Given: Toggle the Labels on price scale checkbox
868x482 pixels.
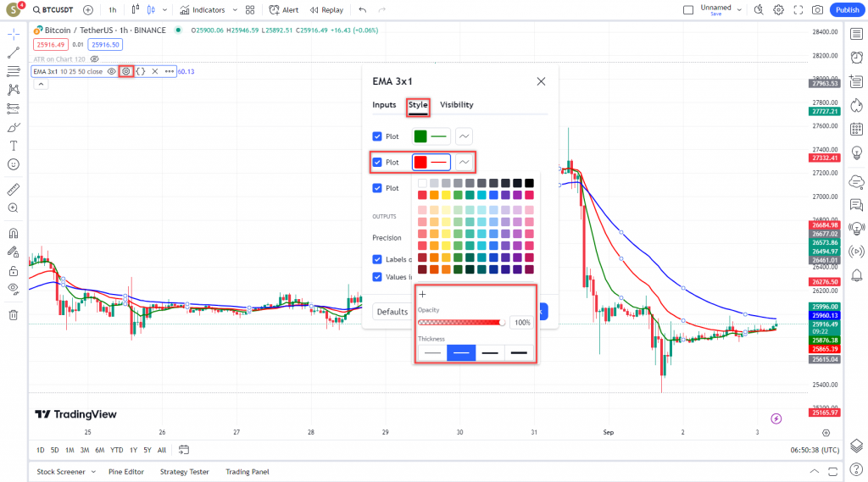Looking at the screenshot, I should tap(377, 259).
